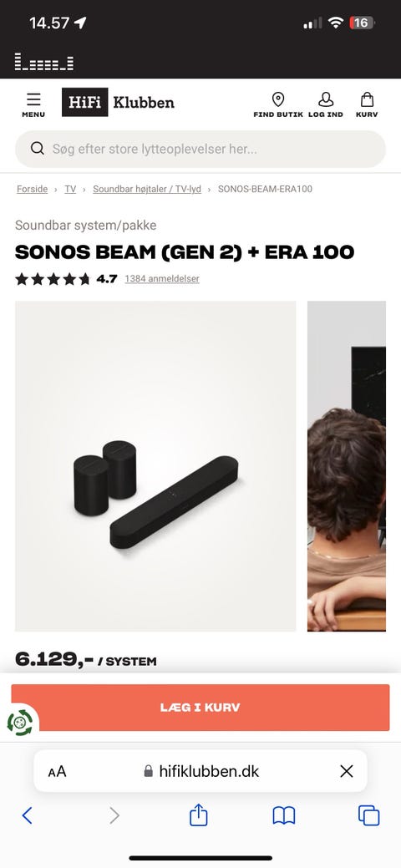Open the 1384 anmeldelser reviews link

coord(162,279)
